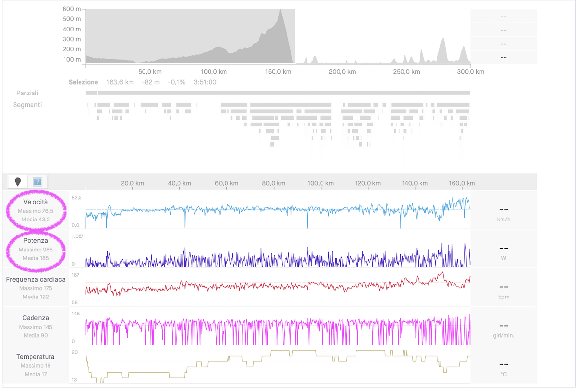Image resolution: width=582 pixels, height=392 pixels.
Task: Click the 1.087 power axis maximum
Action: [78, 236]
